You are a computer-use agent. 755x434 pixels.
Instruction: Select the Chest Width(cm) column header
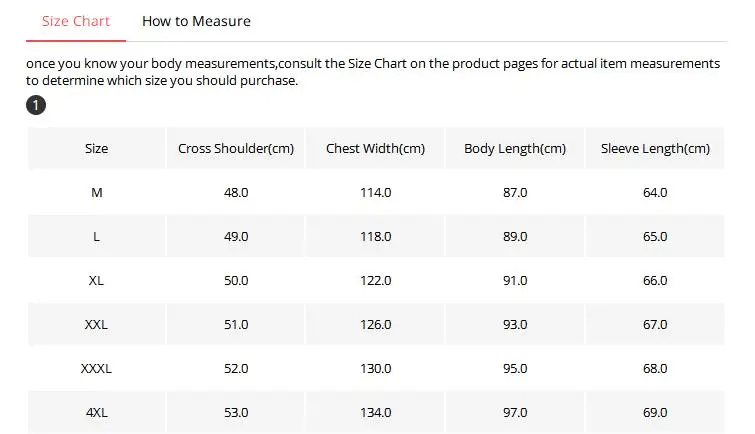[375, 148]
